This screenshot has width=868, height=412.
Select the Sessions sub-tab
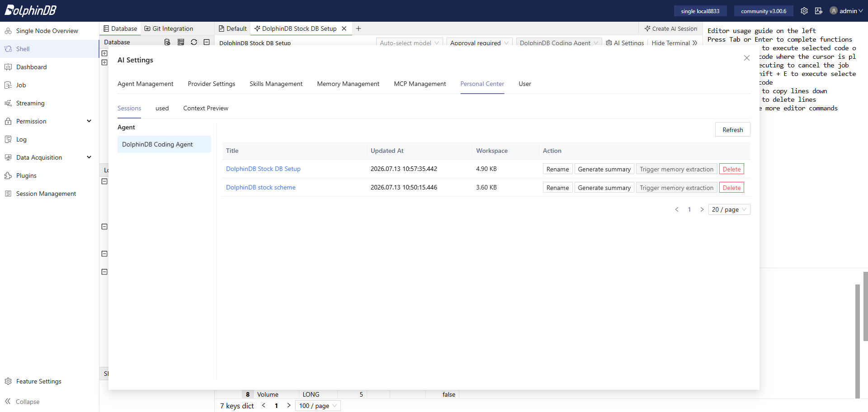(x=129, y=108)
